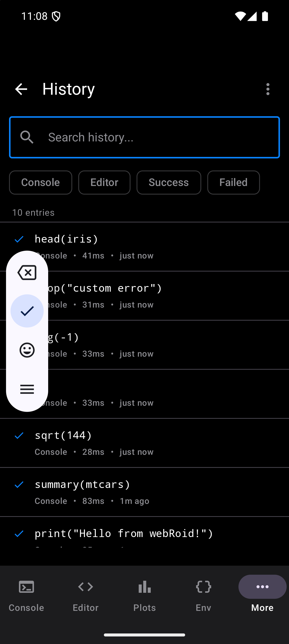This screenshot has height=644, width=289.
Task: Tap the back arrow beside History
Action: [x=21, y=89]
